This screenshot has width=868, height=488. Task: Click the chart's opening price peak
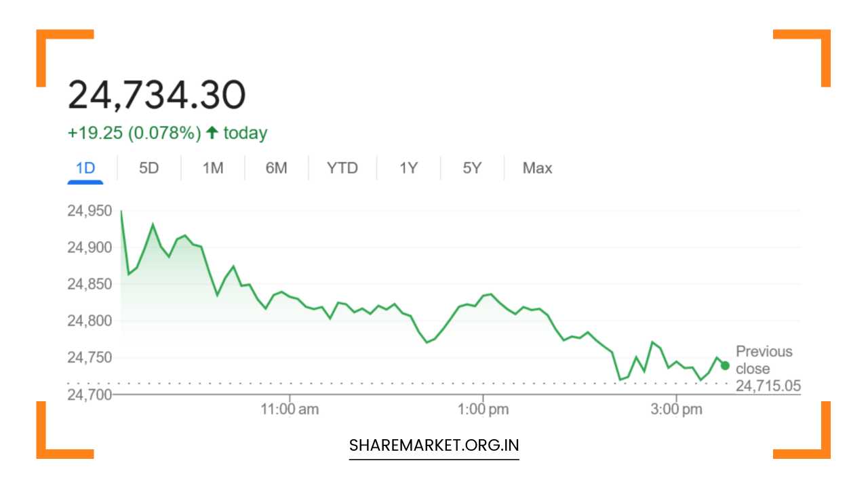121,211
